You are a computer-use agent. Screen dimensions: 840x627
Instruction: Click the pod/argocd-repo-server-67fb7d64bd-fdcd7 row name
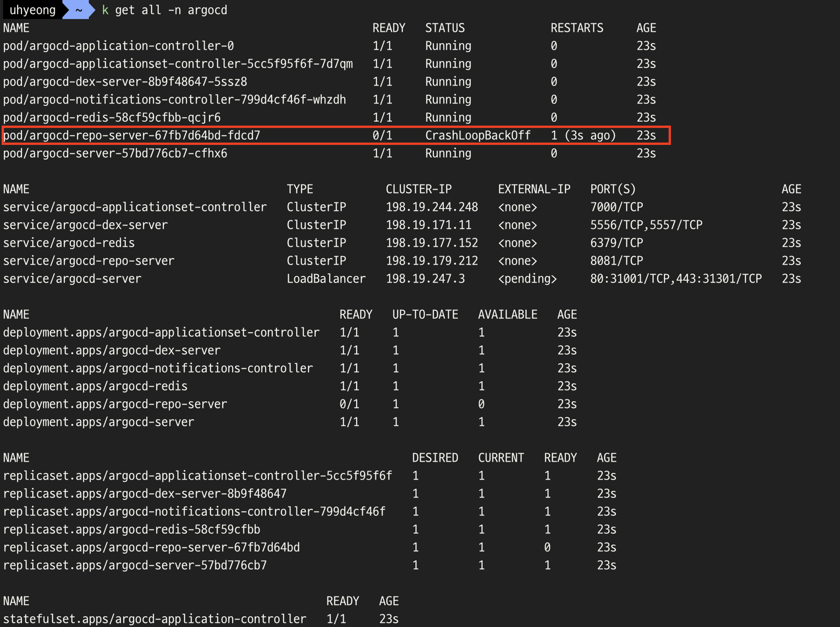131,135
